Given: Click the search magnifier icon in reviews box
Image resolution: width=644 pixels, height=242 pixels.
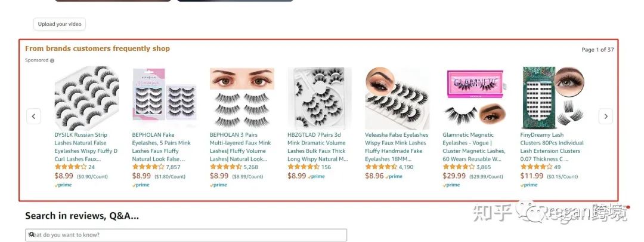Looking at the screenshot, I should 31,235.
